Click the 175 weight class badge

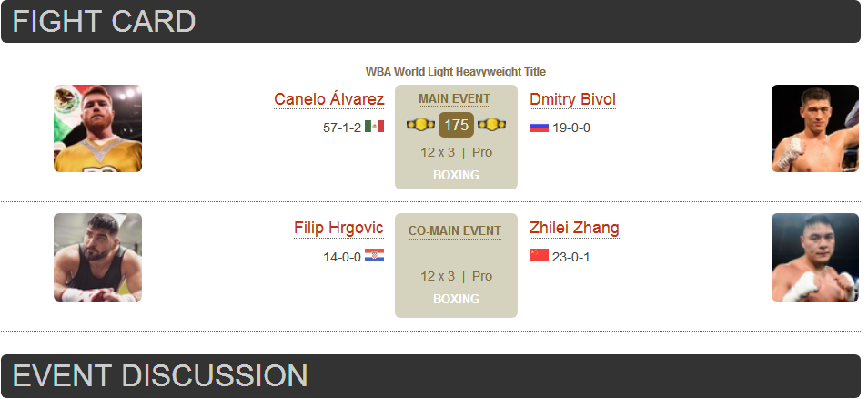coord(456,125)
